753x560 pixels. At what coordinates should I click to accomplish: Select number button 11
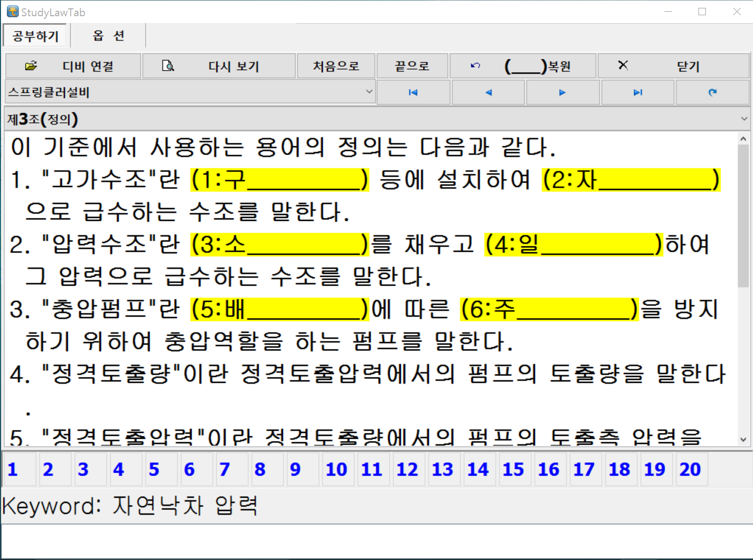373,469
